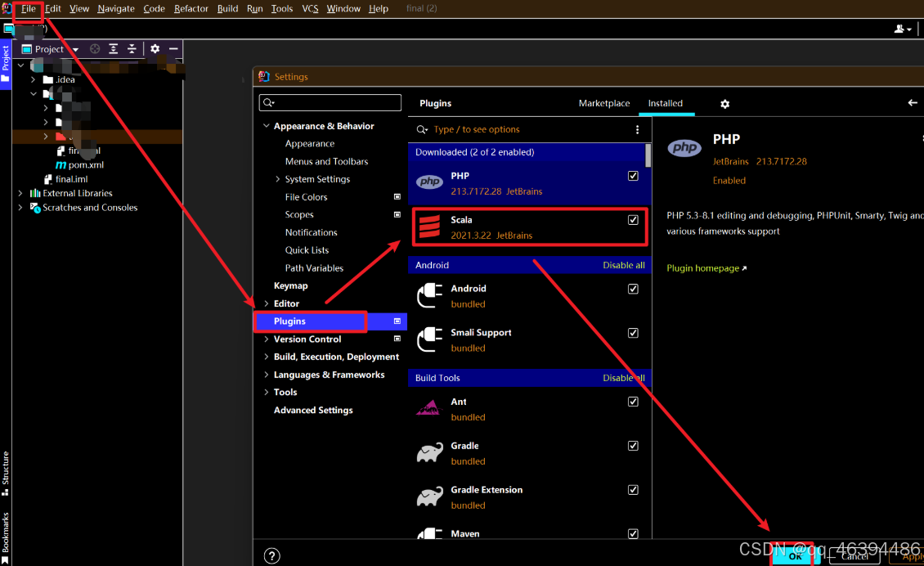Open the VCS menu
Image resolution: width=924 pixels, height=566 pixels.
pyautogui.click(x=310, y=9)
